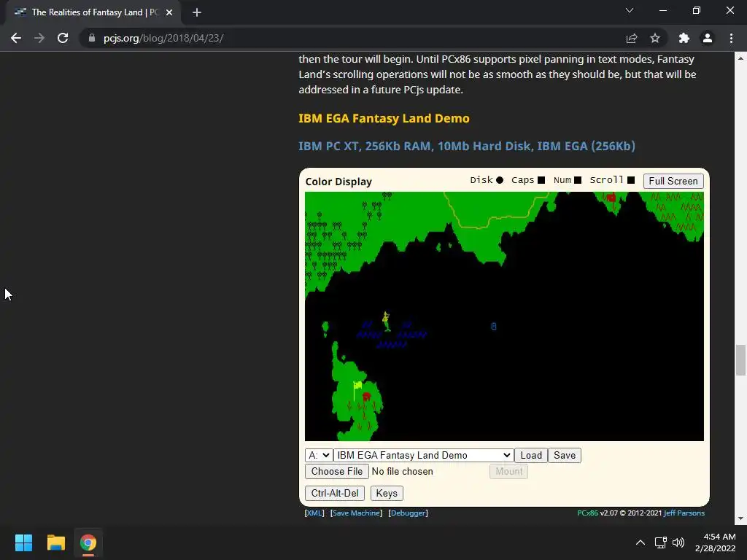This screenshot has width=747, height=560.
Task: Open the Save Machine link
Action: click(356, 513)
